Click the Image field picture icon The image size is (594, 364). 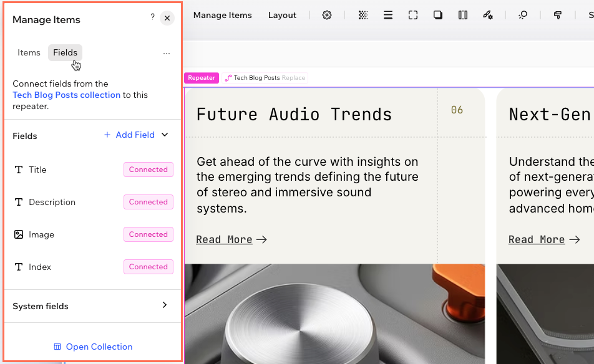click(19, 234)
